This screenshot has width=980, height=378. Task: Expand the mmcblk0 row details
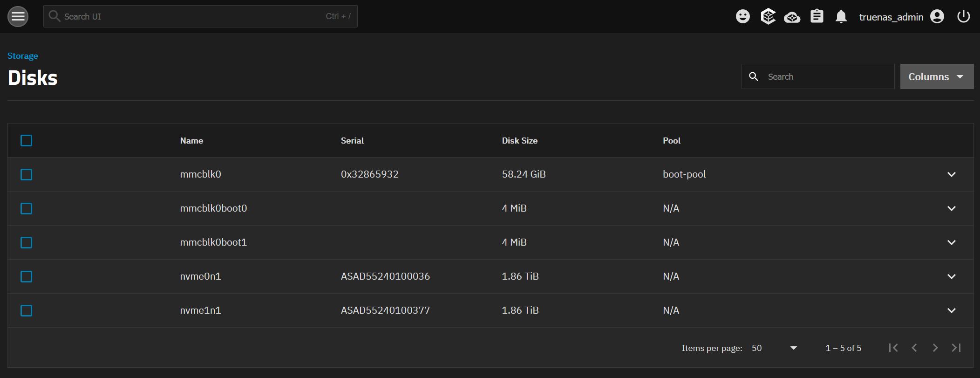[951, 174]
